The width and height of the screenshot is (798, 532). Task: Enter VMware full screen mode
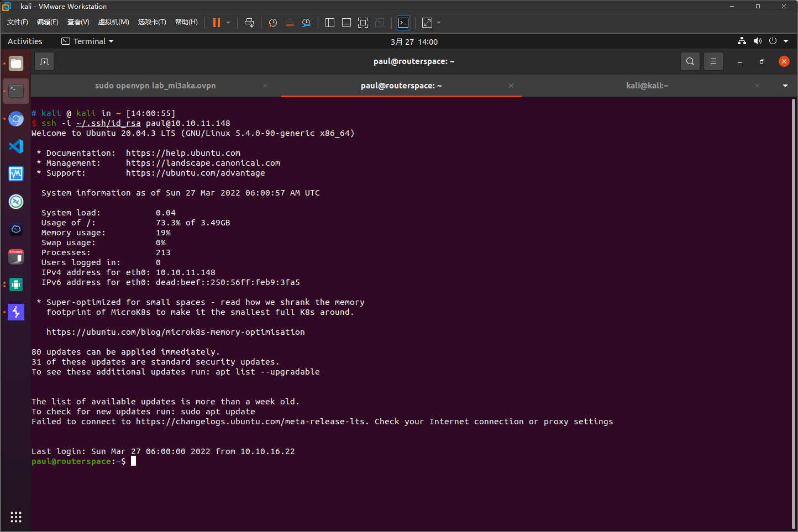363,23
